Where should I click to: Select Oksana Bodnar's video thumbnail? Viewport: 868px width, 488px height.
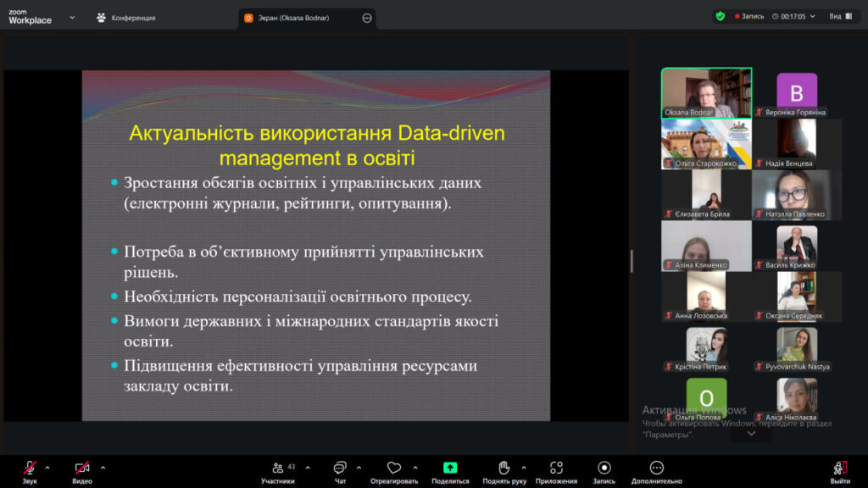click(706, 92)
